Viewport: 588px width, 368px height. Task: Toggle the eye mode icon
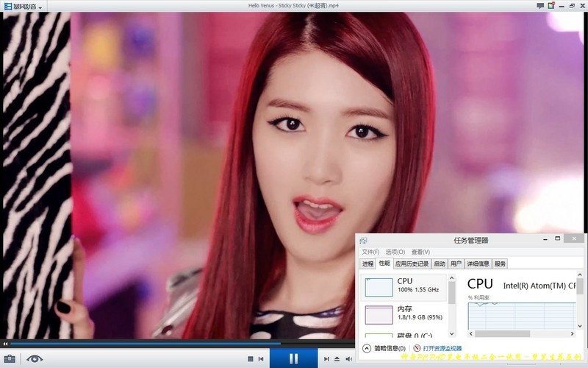(35, 359)
